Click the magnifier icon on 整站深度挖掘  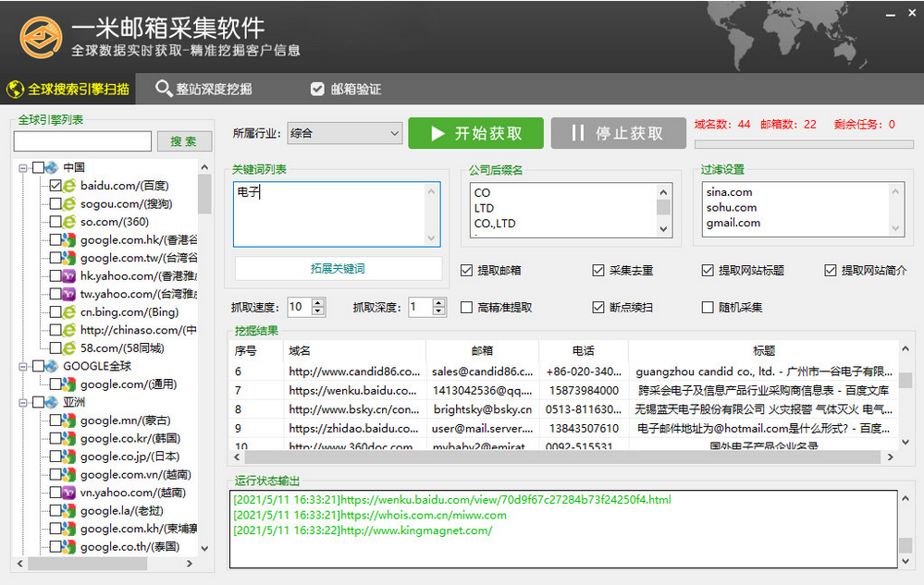[x=164, y=89]
